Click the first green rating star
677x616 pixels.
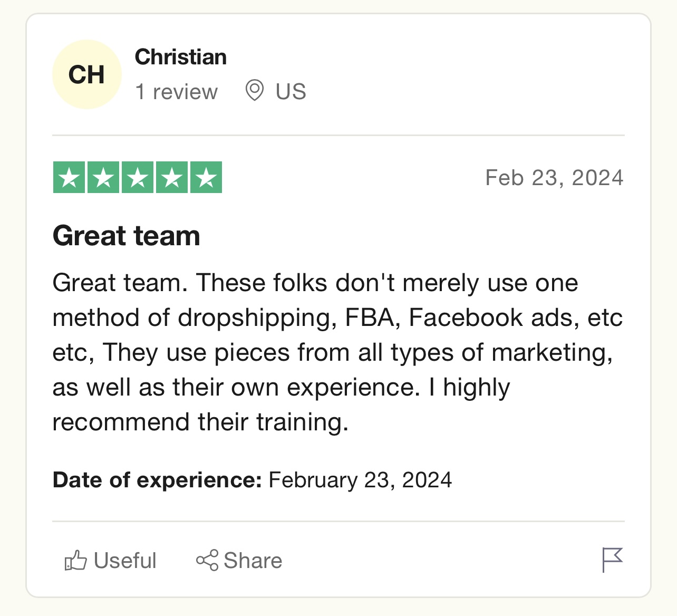tap(69, 177)
